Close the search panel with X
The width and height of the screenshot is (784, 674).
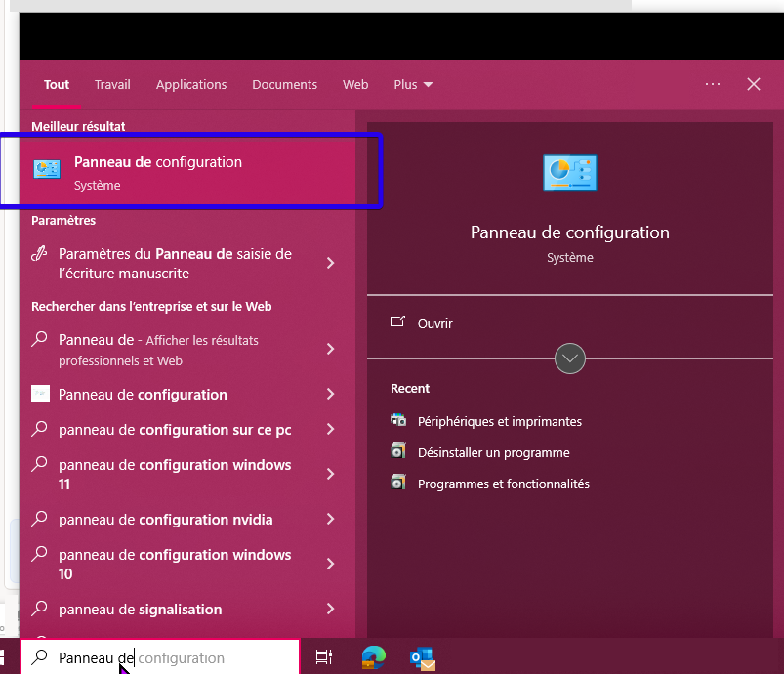point(754,84)
